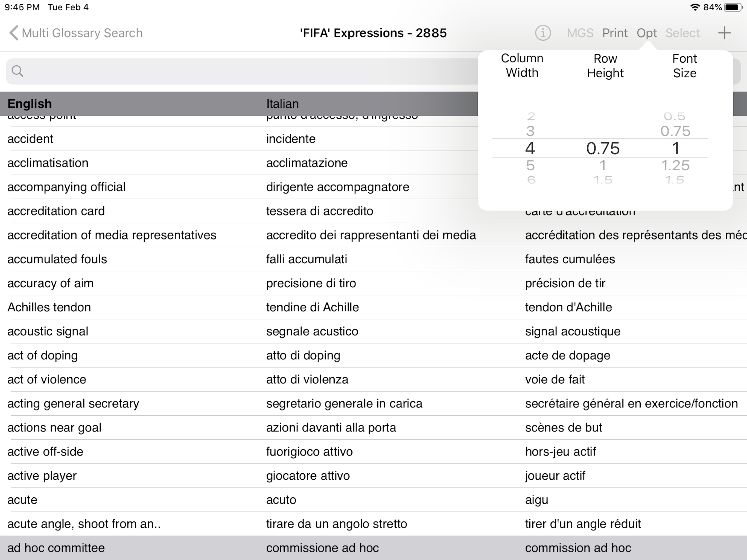This screenshot has width=747, height=560.
Task: Select 'Achilles tendon' entry
Action: click(49, 307)
